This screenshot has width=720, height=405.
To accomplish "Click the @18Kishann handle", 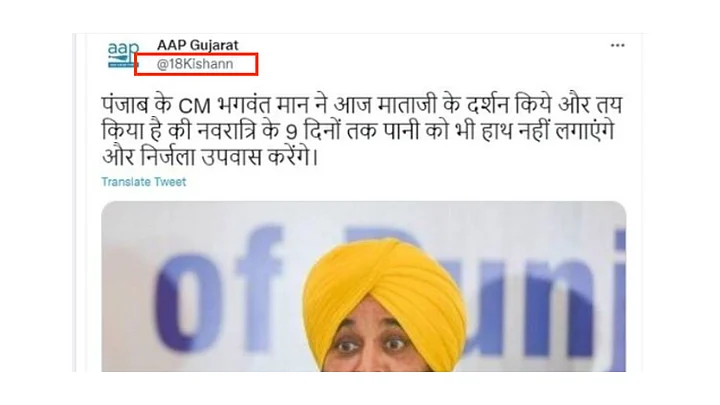I will (x=195, y=64).
